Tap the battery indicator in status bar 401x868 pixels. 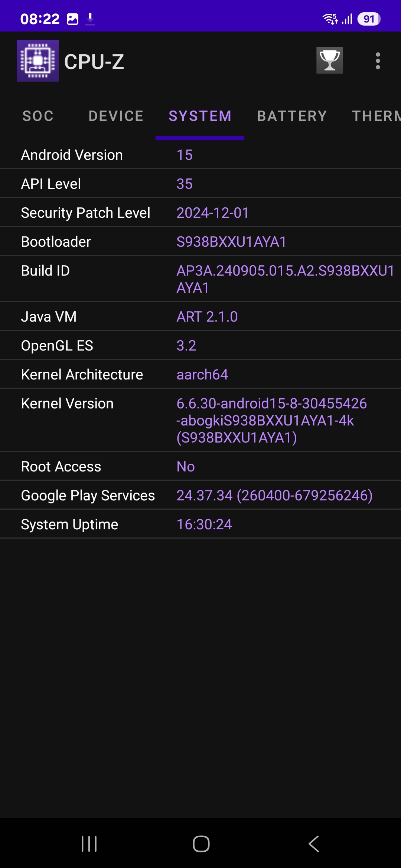(368, 19)
